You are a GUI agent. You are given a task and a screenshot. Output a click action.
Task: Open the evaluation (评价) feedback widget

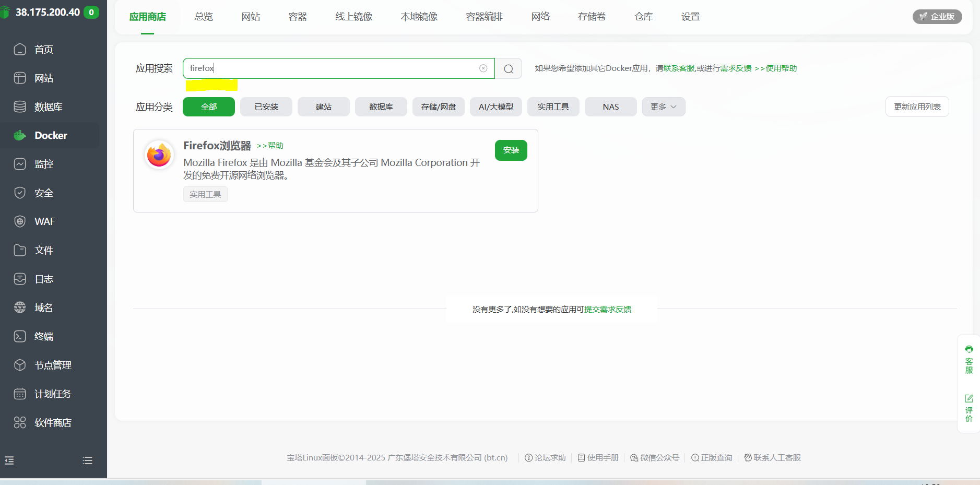[969, 408]
